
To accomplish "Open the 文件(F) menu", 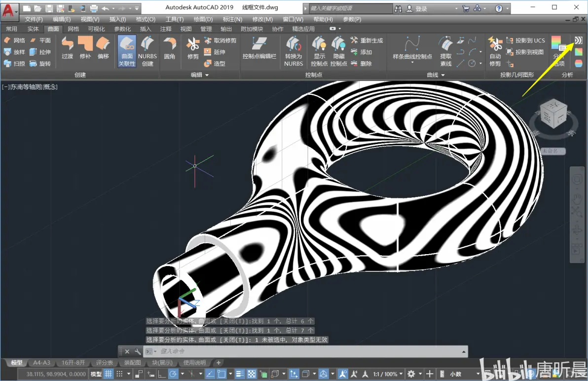I will click(34, 19).
